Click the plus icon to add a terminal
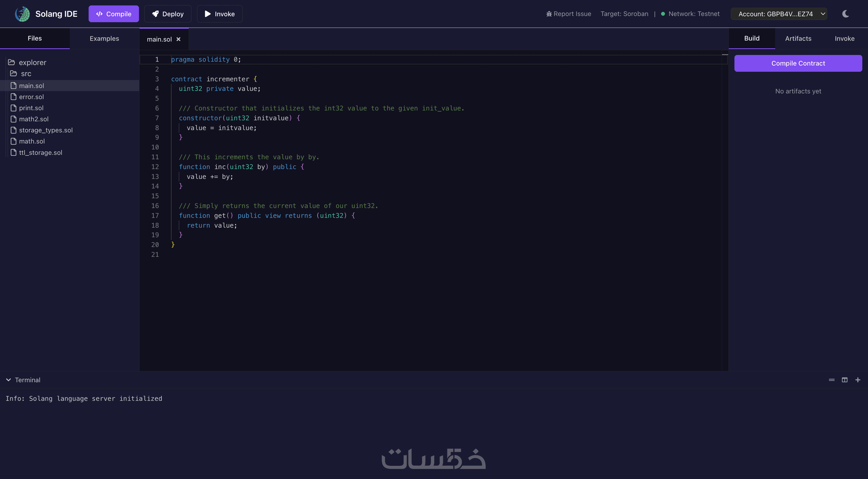The image size is (868, 479). point(858,380)
